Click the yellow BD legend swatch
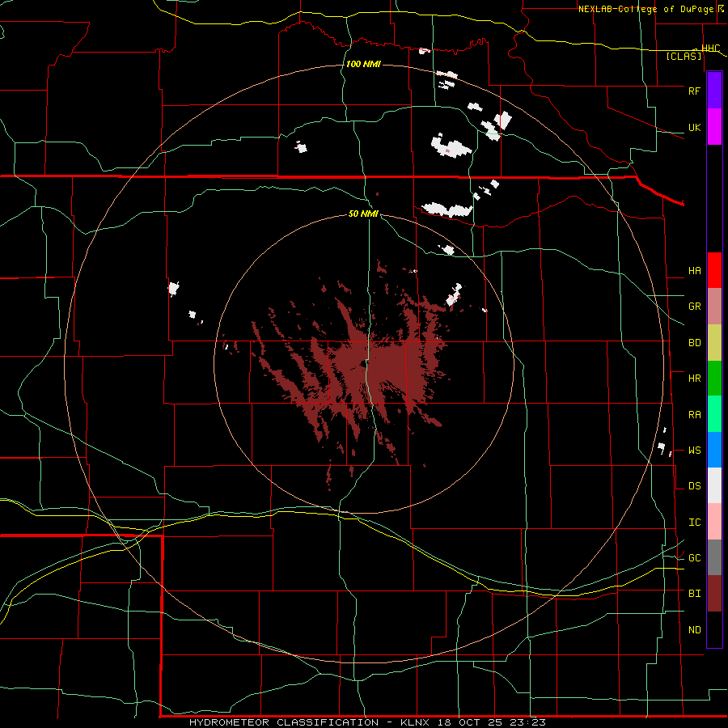 [714, 342]
